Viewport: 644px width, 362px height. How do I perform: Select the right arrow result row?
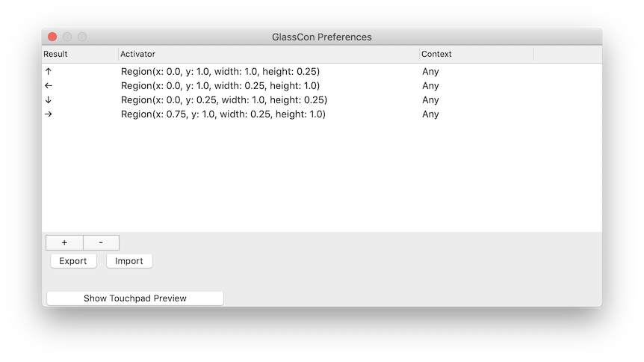(321, 114)
